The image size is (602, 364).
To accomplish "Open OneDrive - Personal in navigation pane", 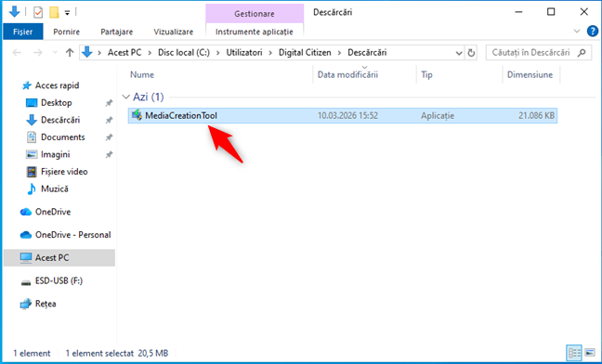I will pyautogui.click(x=73, y=235).
